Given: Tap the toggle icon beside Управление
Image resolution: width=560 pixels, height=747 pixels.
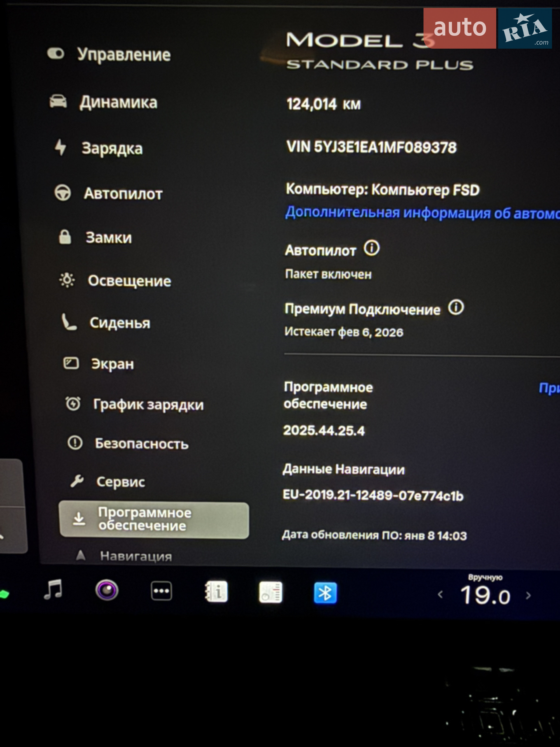Looking at the screenshot, I should (56, 53).
